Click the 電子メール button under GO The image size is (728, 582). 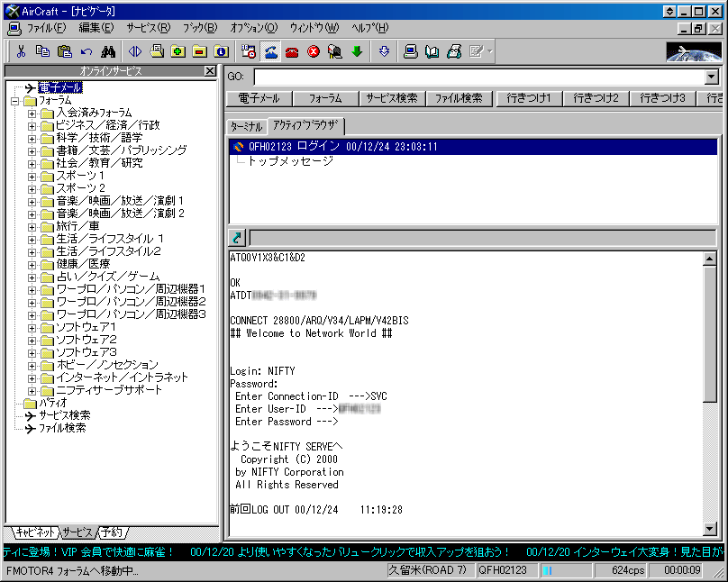coord(259,98)
